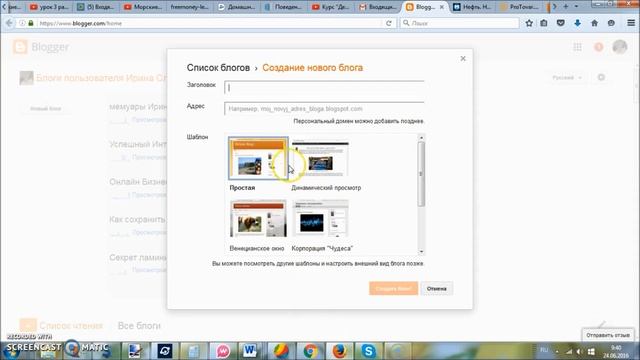Switch to the Gmail 'Входящ...' tab

click(x=378, y=7)
